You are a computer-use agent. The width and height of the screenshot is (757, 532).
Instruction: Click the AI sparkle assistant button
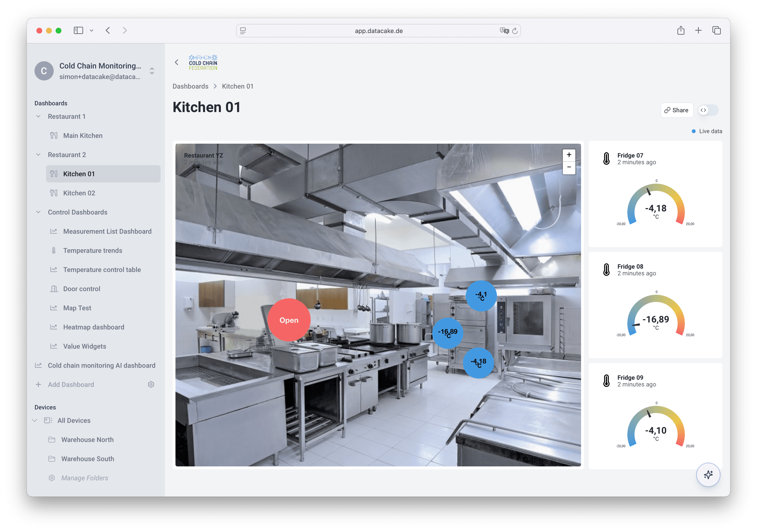tap(708, 474)
